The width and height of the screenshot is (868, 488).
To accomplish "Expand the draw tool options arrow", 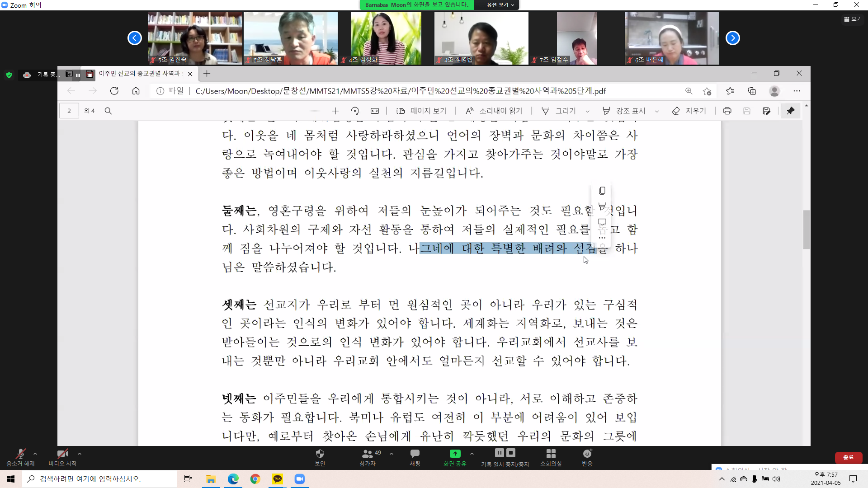I will (x=587, y=111).
